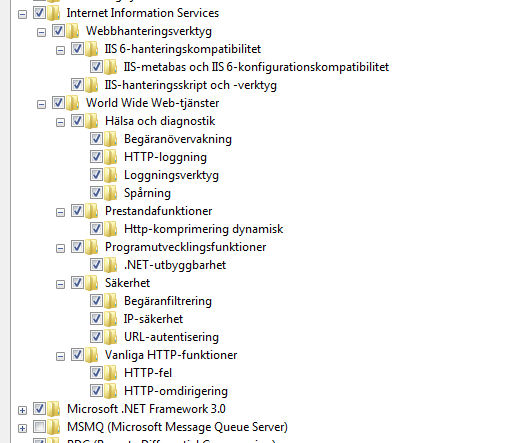Select the HTTP-omdirigering item
This screenshot has width=508, height=443.
(x=176, y=391)
